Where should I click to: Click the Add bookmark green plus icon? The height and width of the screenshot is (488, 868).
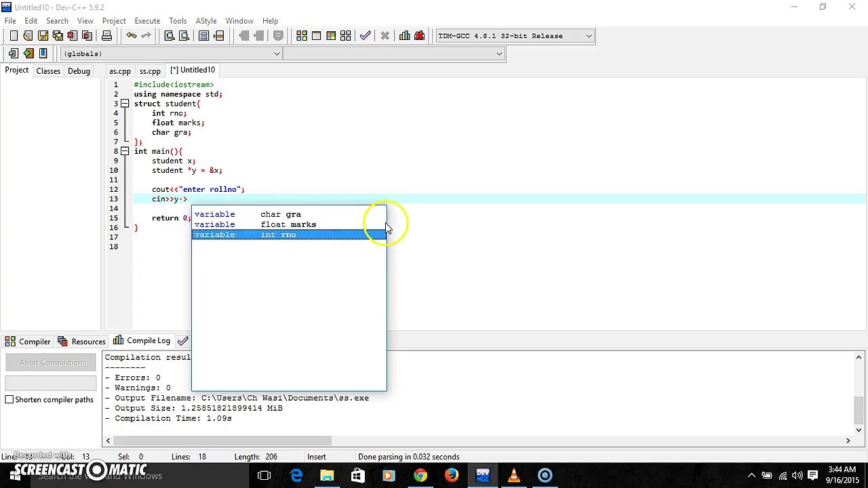(28, 54)
